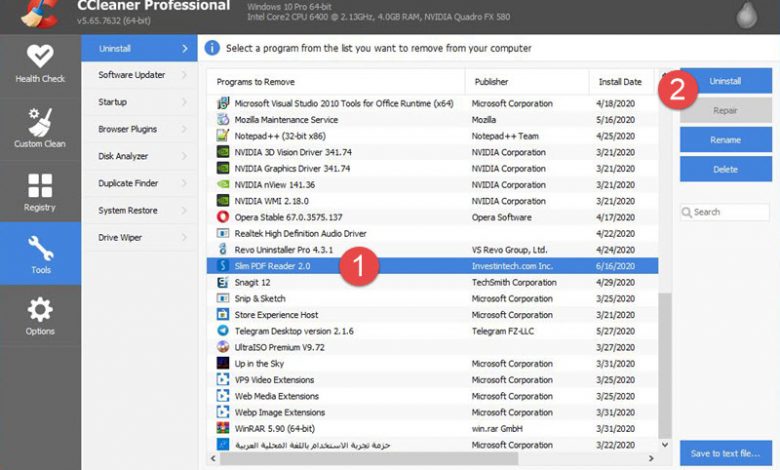Open the Drive Wiper tab
The height and width of the screenshot is (470, 780).
(x=139, y=238)
